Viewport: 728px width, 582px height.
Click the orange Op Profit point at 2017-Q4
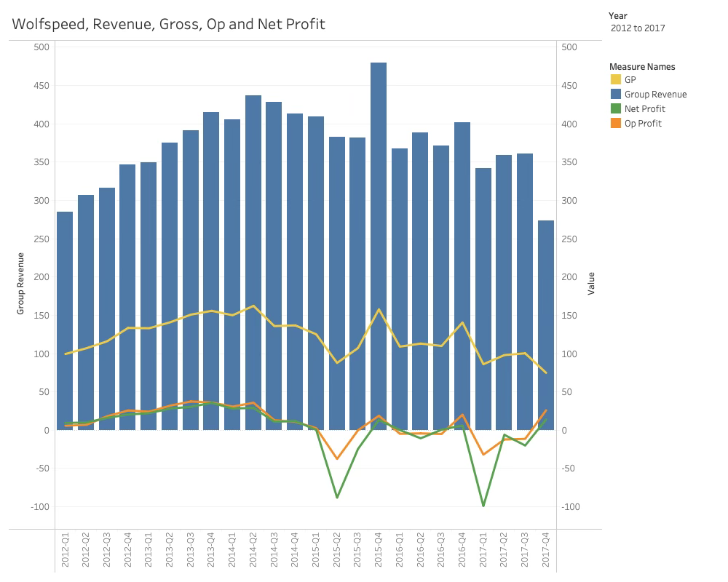[x=546, y=410]
